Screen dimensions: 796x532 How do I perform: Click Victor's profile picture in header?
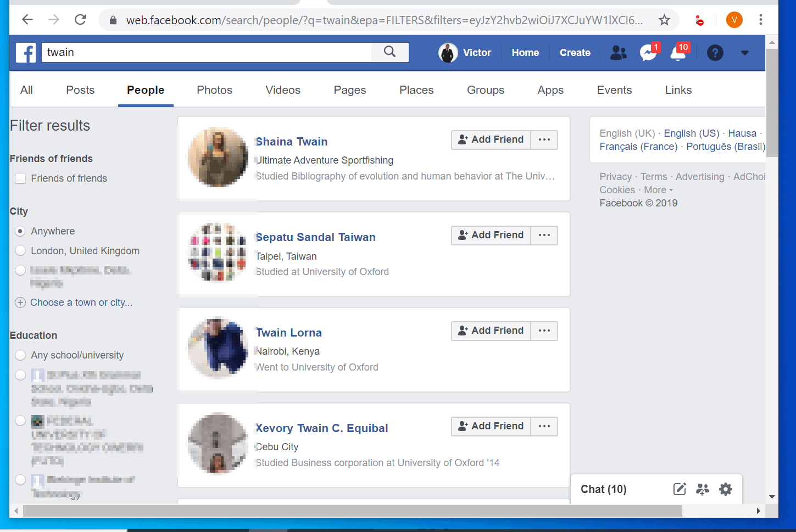pos(448,53)
